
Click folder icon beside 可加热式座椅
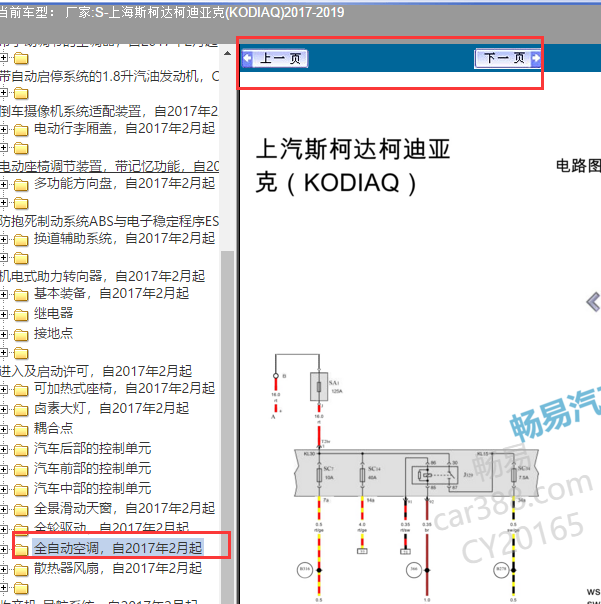[x=21, y=390]
